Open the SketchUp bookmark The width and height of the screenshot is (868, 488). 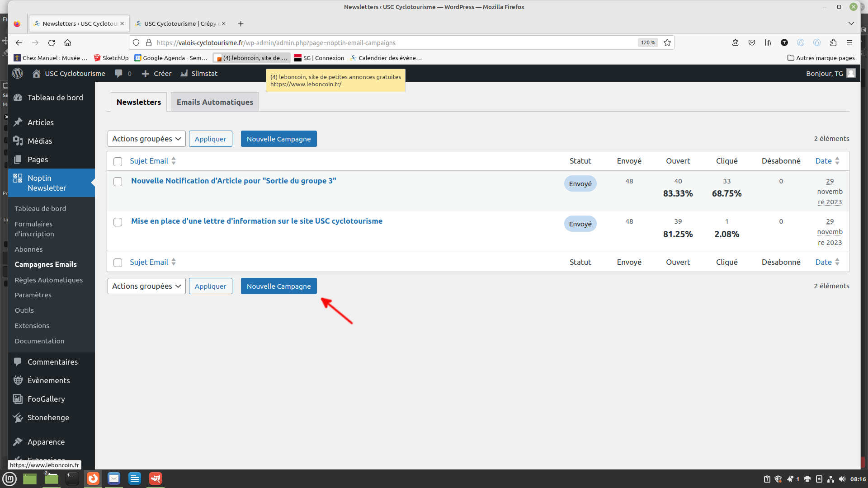coord(111,58)
